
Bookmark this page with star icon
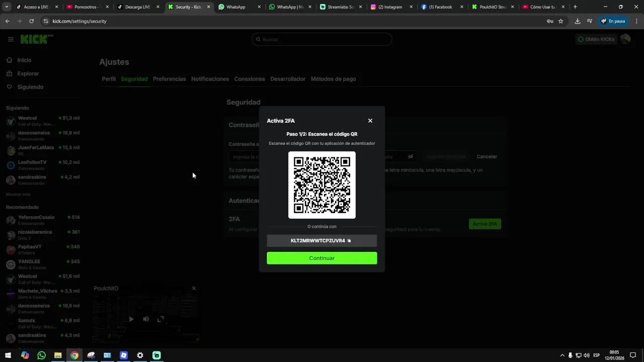point(560,21)
